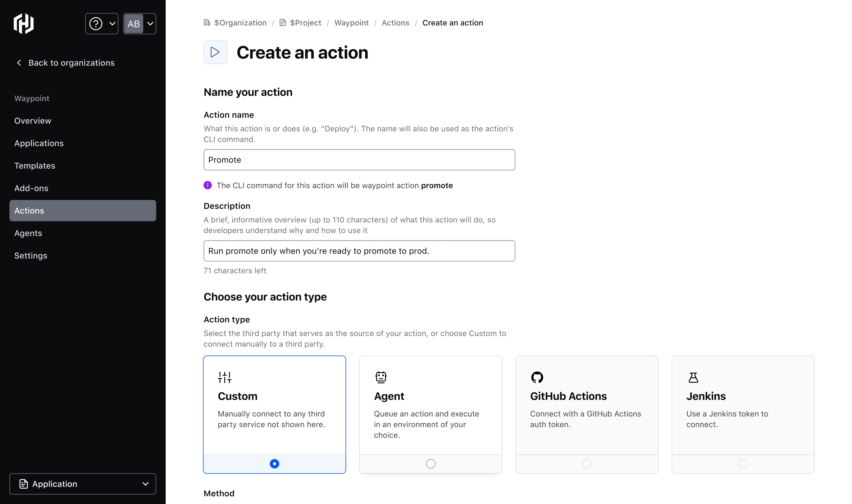Navigate to the Waypoint breadcrumb link
The height and width of the screenshot is (504, 852).
click(351, 23)
